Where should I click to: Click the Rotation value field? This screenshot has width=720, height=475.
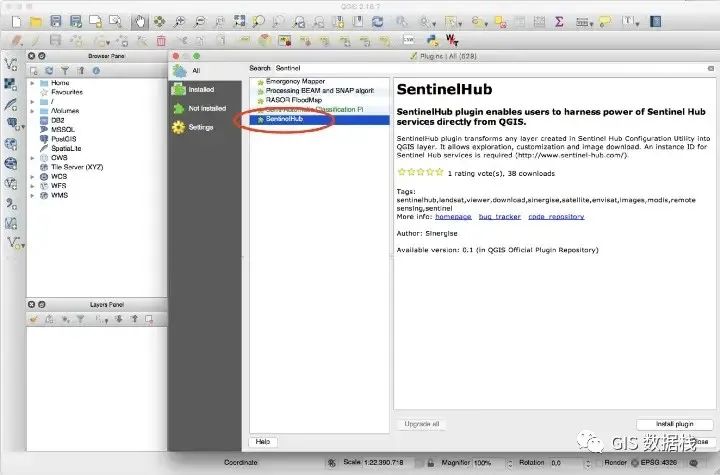coord(566,463)
